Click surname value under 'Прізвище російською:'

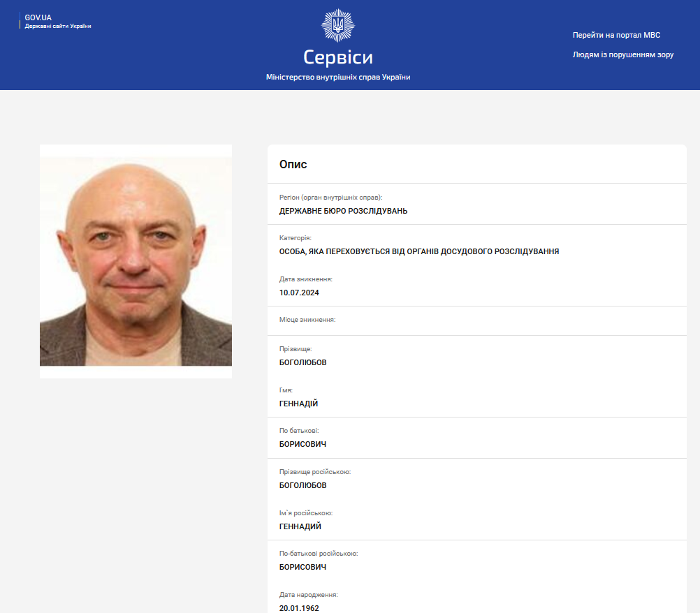click(x=302, y=485)
